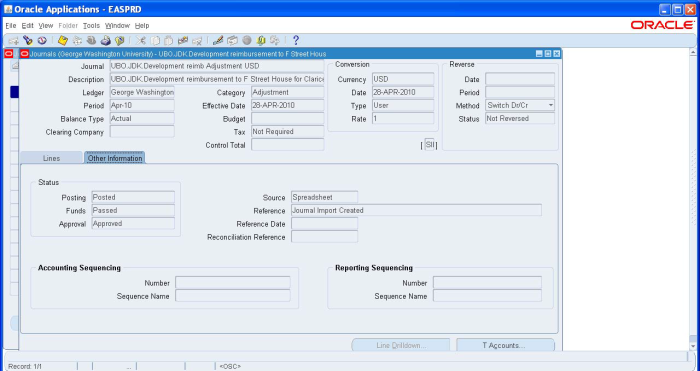
Task: Open the Edit menu
Action: pyautogui.click(x=28, y=25)
